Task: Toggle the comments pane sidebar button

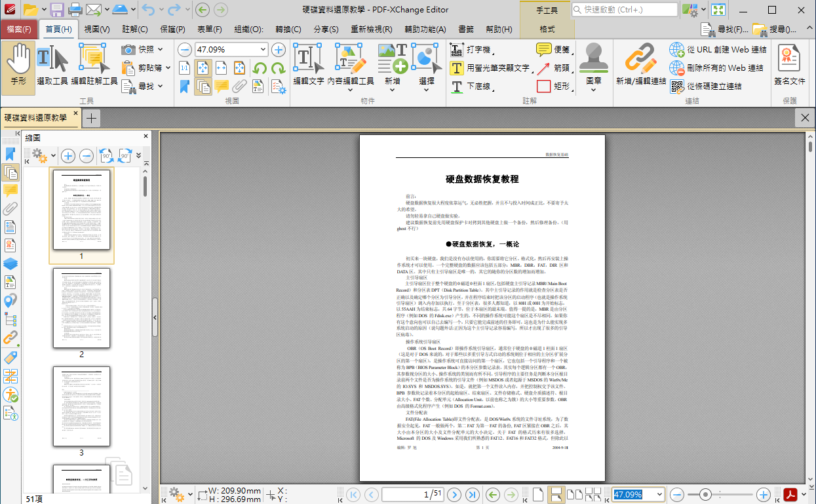Action: point(10,191)
